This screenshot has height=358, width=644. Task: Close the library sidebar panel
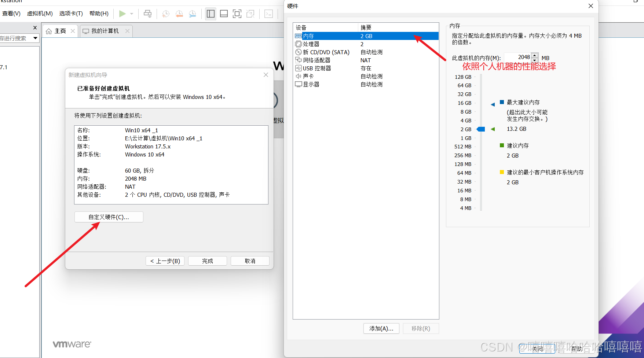click(x=35, y=28)
